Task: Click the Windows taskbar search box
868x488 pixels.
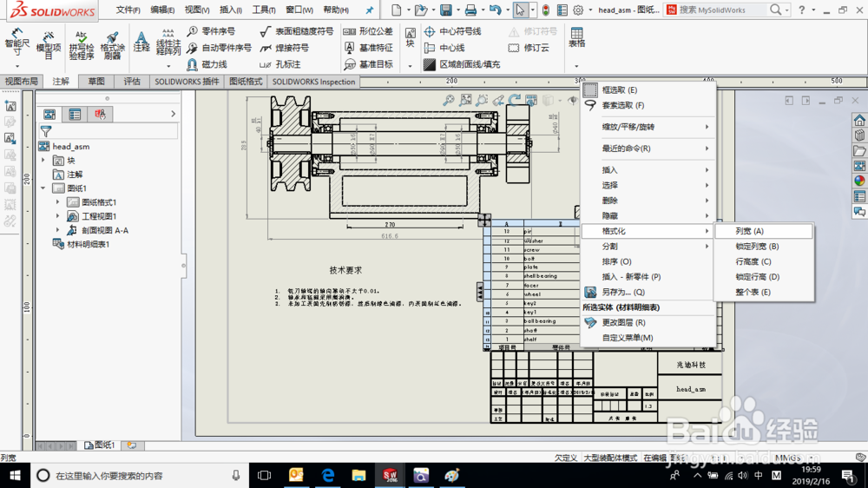Action: point(138,475)
